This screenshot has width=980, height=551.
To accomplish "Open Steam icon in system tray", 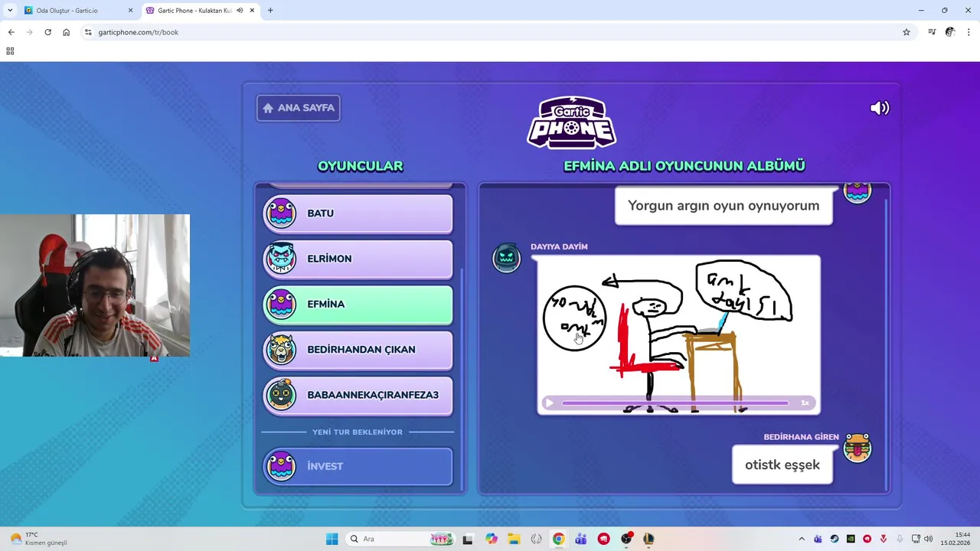I will [835, 539].
